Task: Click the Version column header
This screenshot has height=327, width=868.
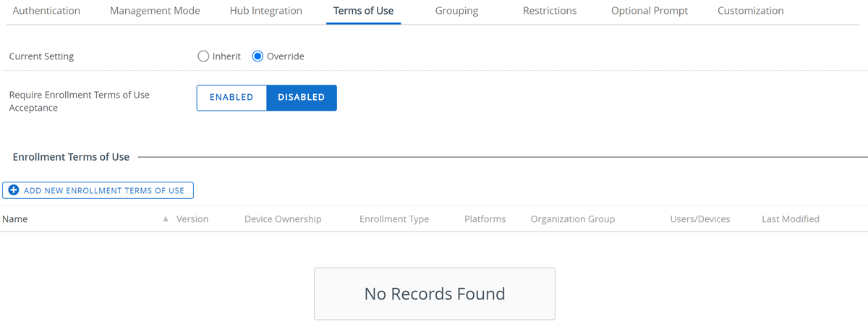Action: pyautogui.click(x=192, y=218)
